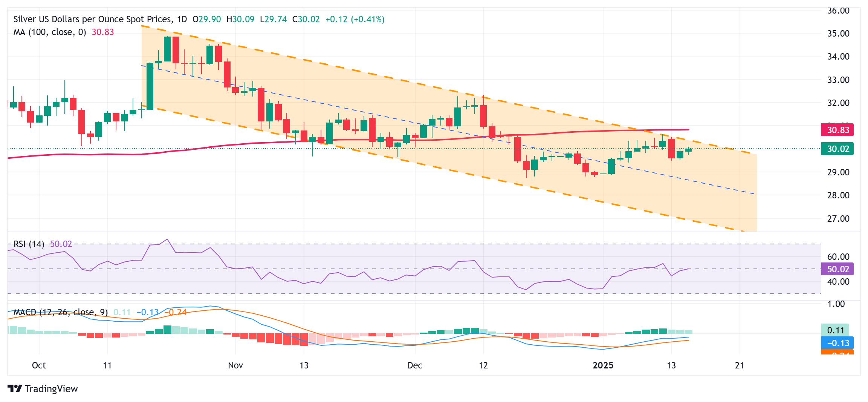Viewport: 868px width, 402px height.
Task: Click the 0.11 histogram tag on MACD axis
Action: coord(835,330)
